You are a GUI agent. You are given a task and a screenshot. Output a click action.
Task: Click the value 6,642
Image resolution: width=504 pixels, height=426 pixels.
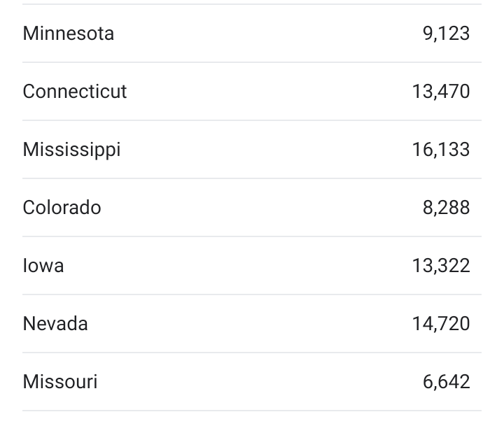[446, 382]
